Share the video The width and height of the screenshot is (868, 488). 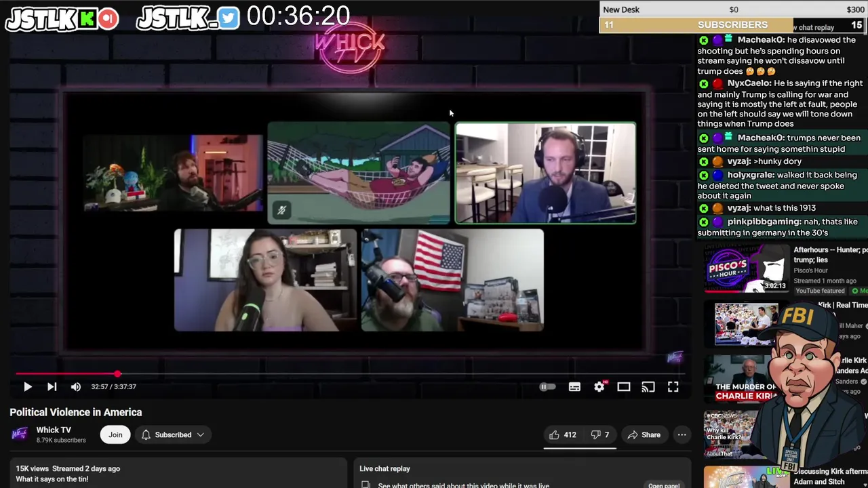click(644, 434)
